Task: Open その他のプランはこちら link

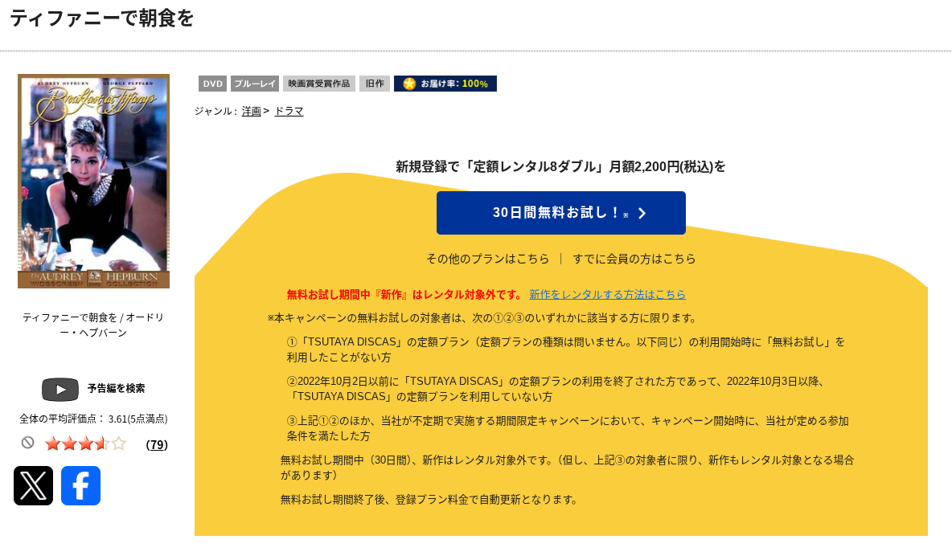Action: click(487, 259)
